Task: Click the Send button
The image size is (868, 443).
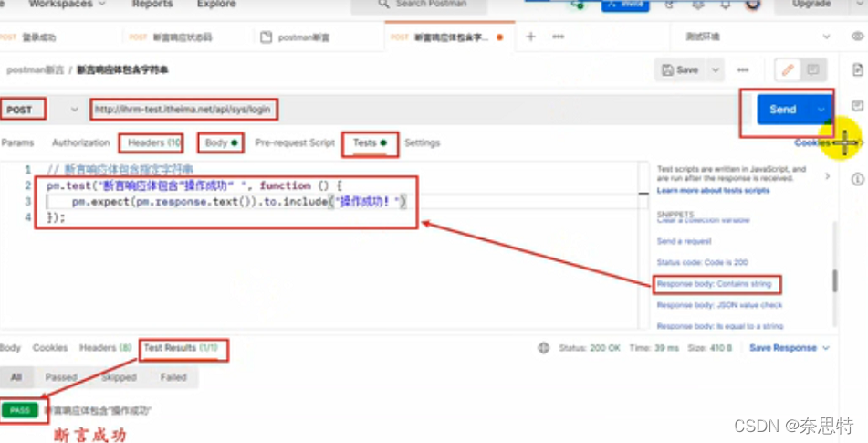Action: coord(783,110)
